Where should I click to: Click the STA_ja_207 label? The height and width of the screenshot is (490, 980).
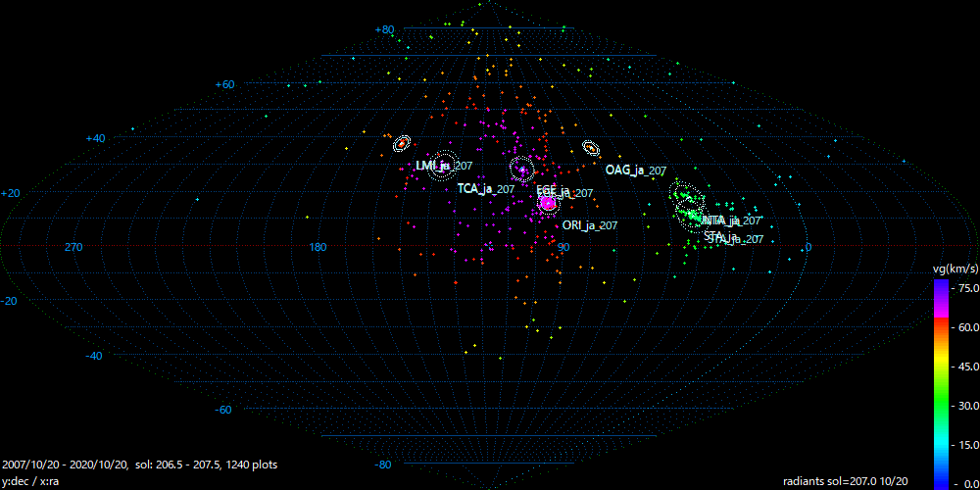734,238
